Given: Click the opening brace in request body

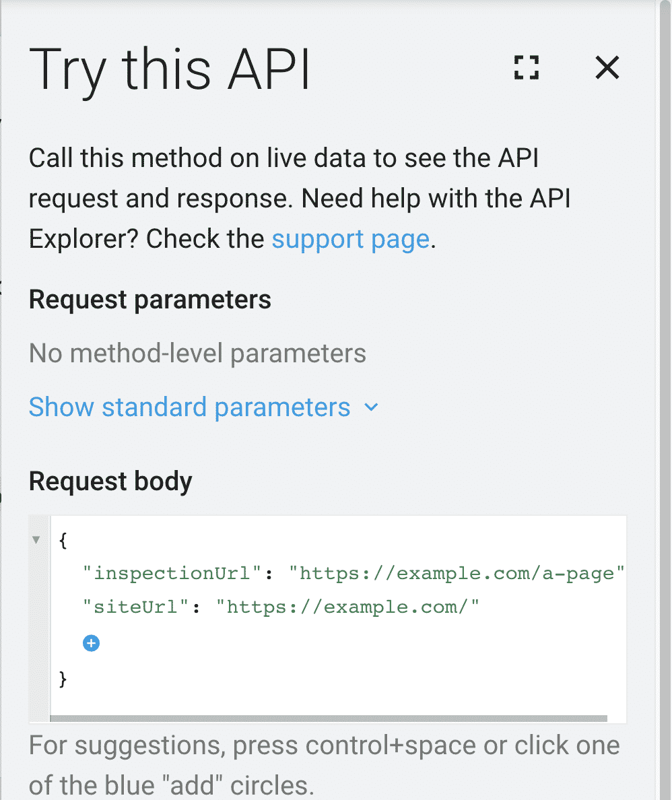Looking at the screenshot, I should pos(63,540).
